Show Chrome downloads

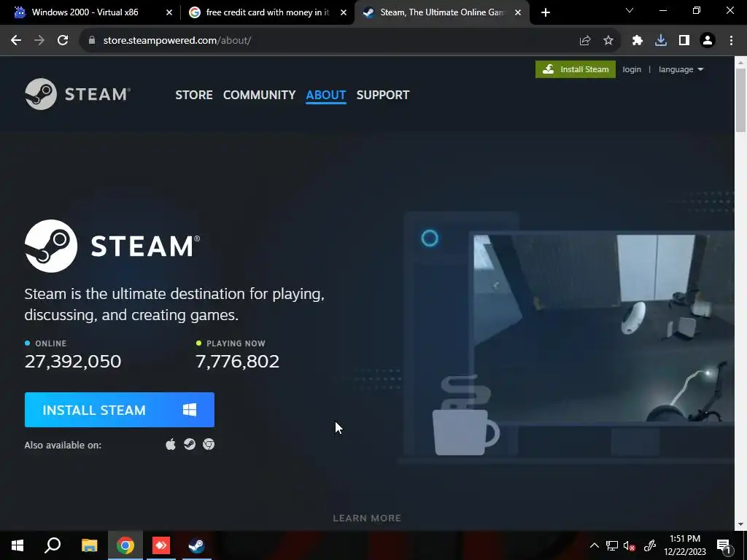point(661,41)
